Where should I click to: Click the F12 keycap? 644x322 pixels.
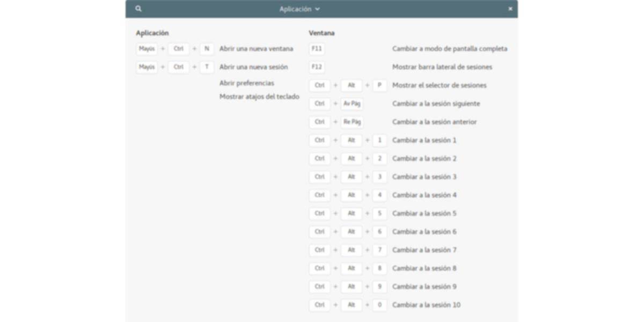317,67
